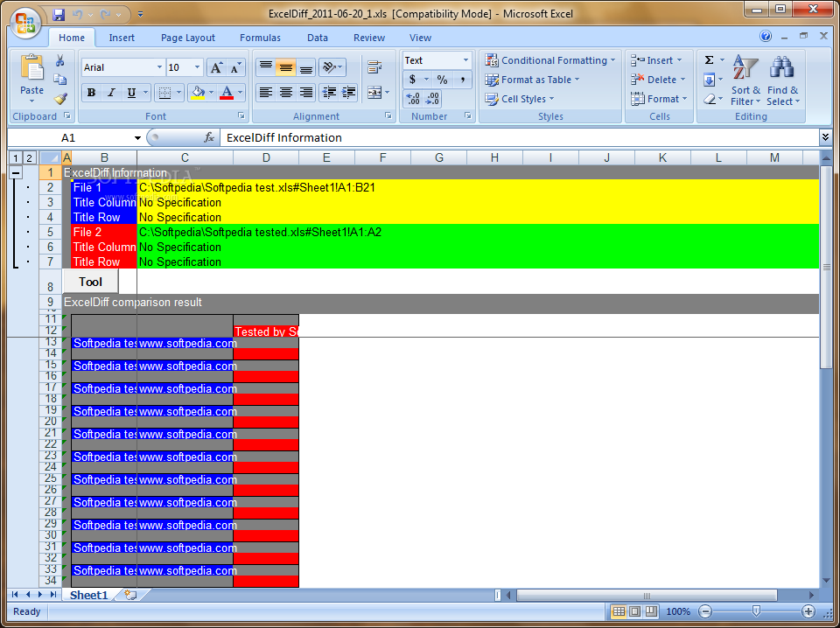The image size is (840, 628).
Task: Open the Format cells button
Action: [659, 99]
